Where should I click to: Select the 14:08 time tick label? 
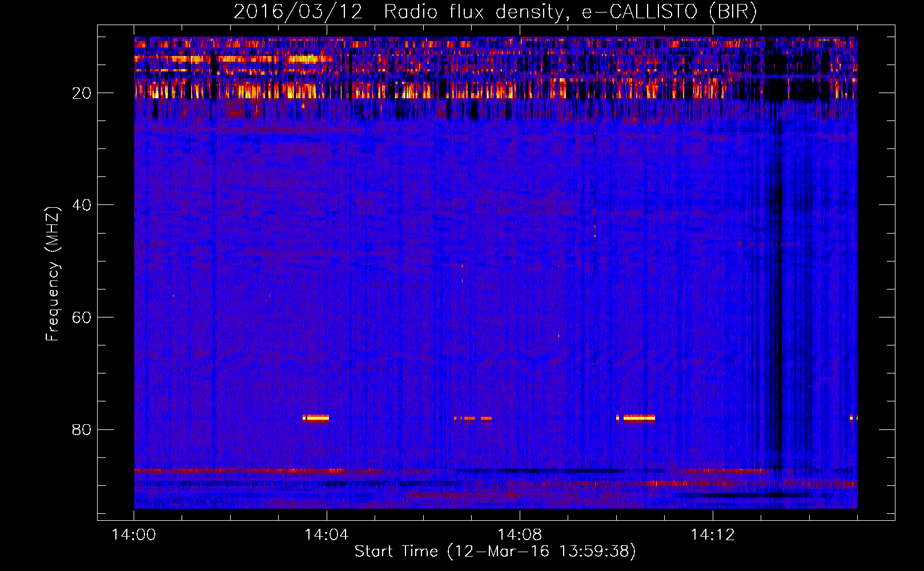(x=520, y=535)
